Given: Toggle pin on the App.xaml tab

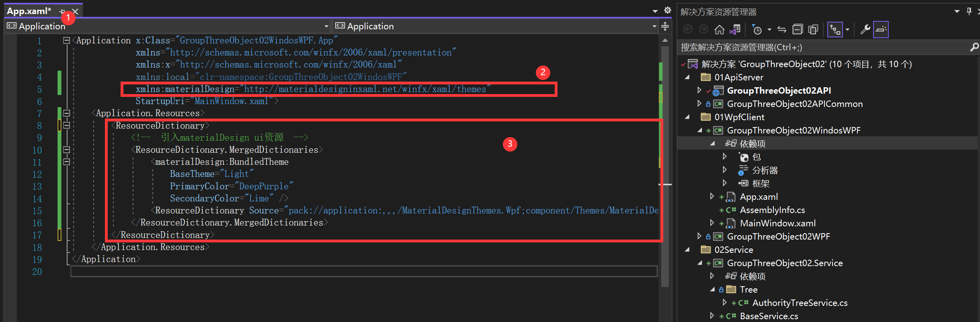Looking at the screenshot, I should [62, 11].
